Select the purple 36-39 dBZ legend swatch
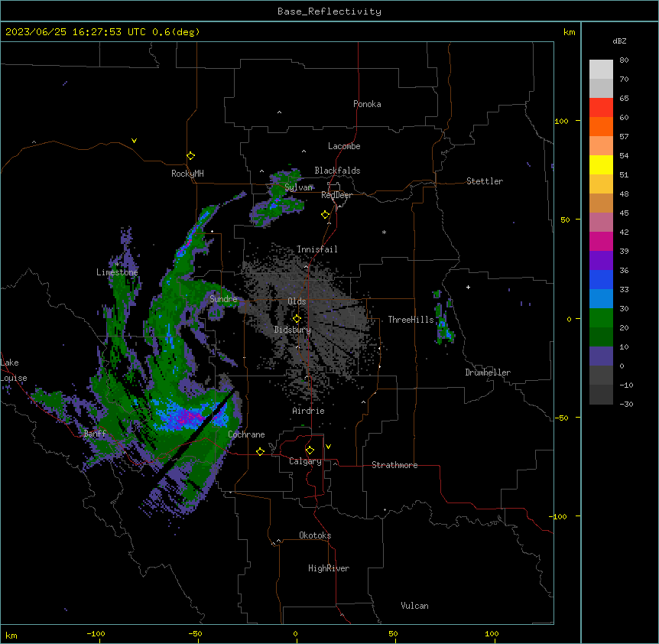The image size is (659, 644). coord(601,261)
